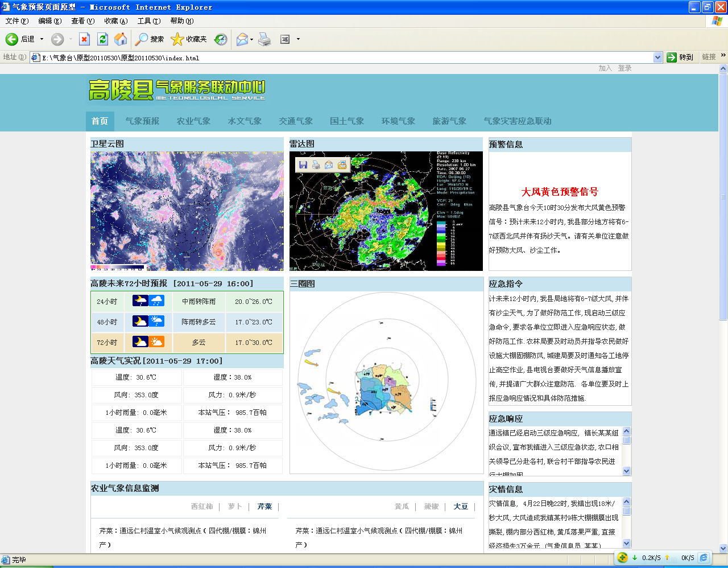The width and height of the screenshot is (728, 568).
Task: Email radar image via envelope icon
Action: coord(329,165)
